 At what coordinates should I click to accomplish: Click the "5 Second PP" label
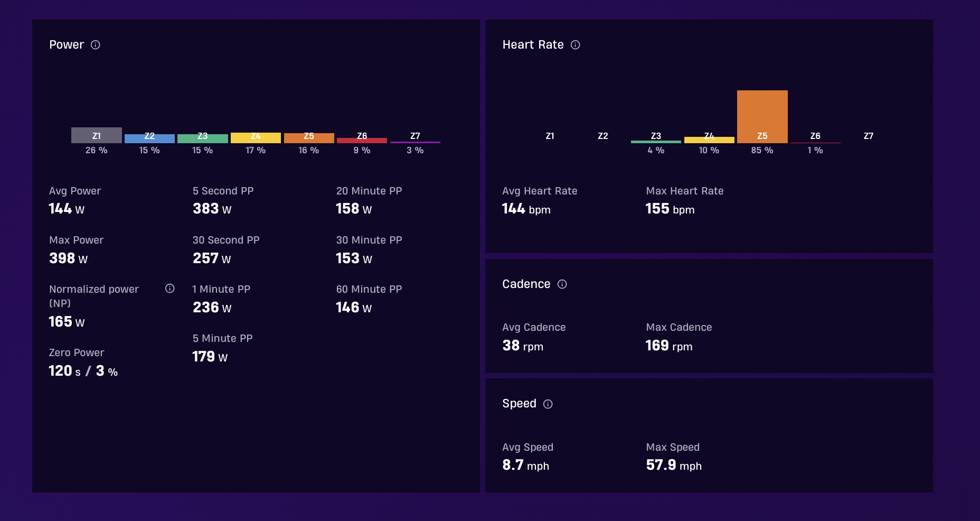click(223, 191)
